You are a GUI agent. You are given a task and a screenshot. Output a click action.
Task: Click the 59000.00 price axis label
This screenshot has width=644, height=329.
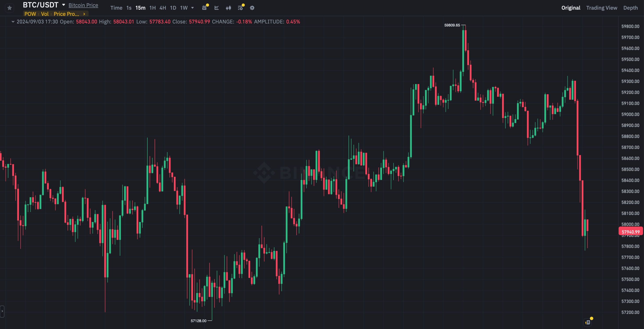tap(630, 114)
